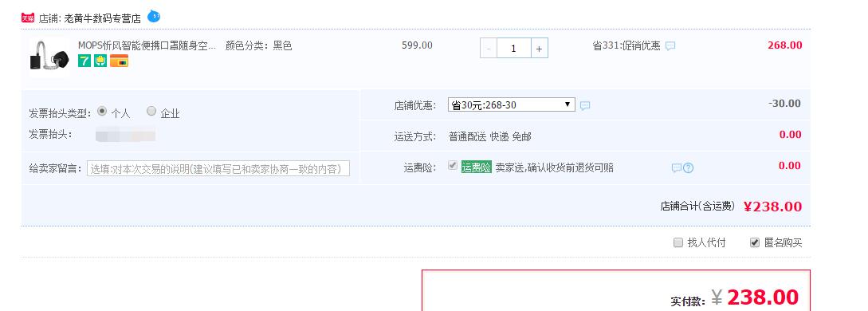
Task: Open Wangwang chat icon next to store name
Action: 154,16
